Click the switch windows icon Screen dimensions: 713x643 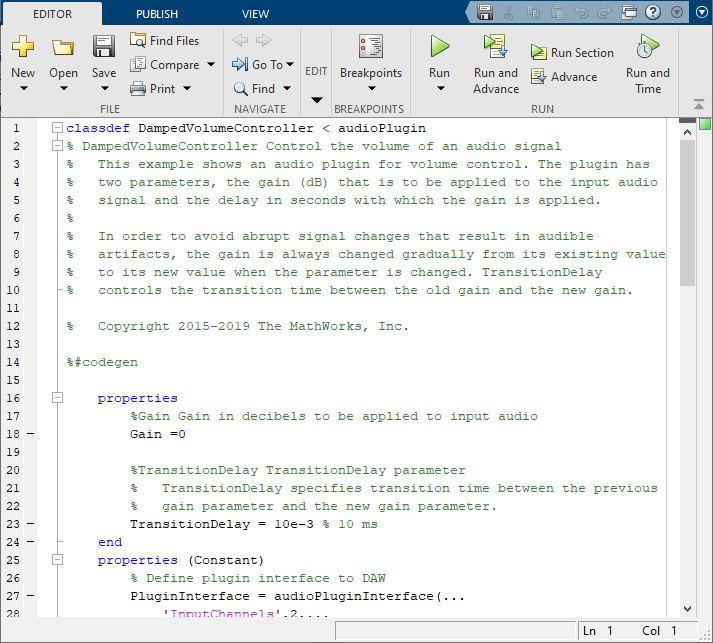coord(629,12)
